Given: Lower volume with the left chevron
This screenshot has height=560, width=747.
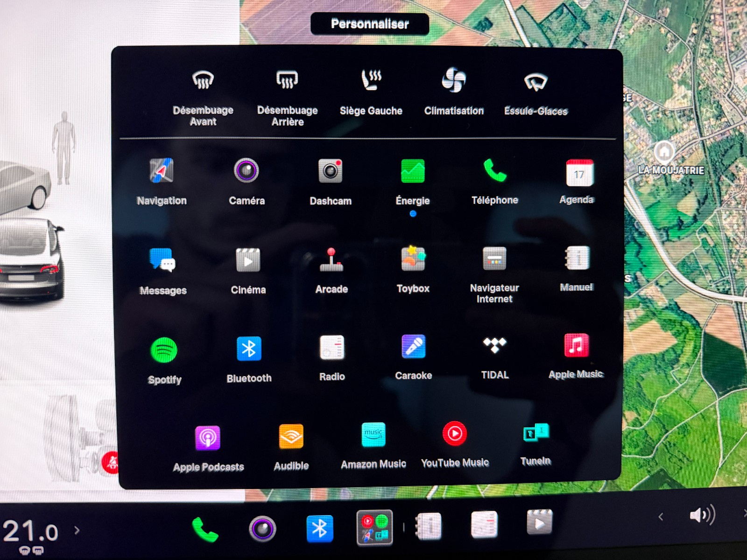Looking at the screenshot, I should coord(661,517).
